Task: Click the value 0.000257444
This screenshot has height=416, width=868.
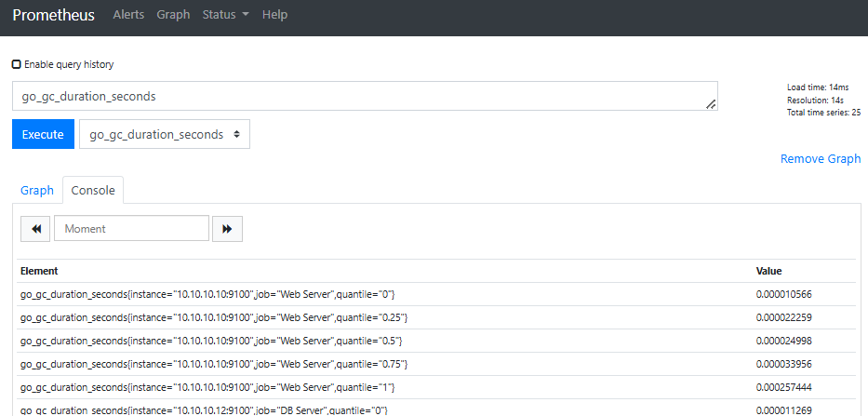Action: [784, 387]
